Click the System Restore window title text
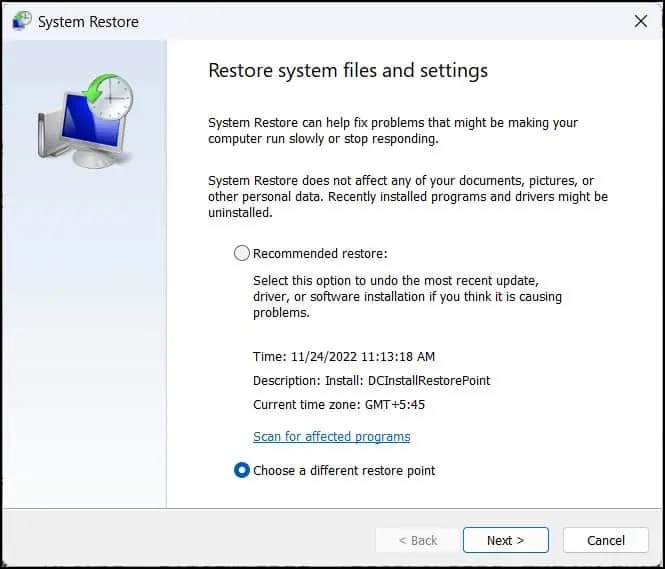This screenshot has width=665, height=569. tap(88, 22)
